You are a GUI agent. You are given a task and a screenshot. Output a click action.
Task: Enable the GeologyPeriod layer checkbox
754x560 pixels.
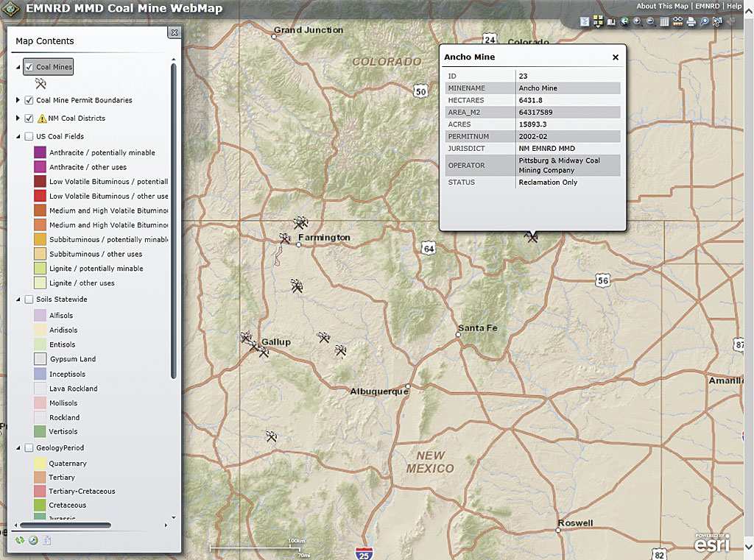[29, 448]
